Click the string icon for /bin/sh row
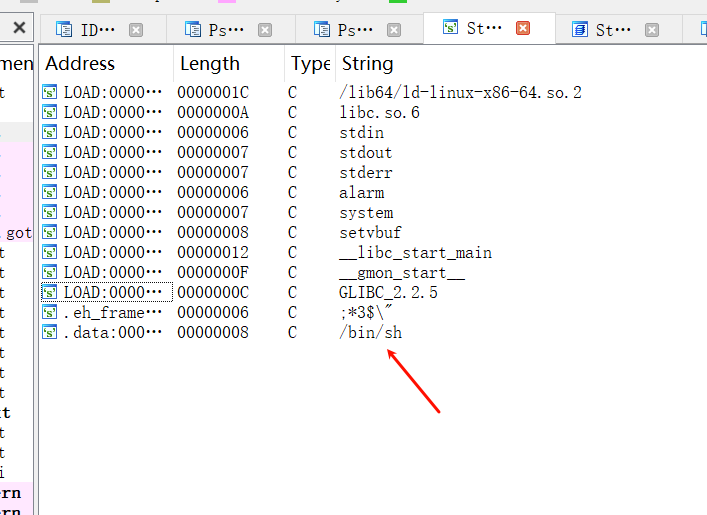Screen dimensions: 707x515 pyautogui.click(x=50, y=332)
